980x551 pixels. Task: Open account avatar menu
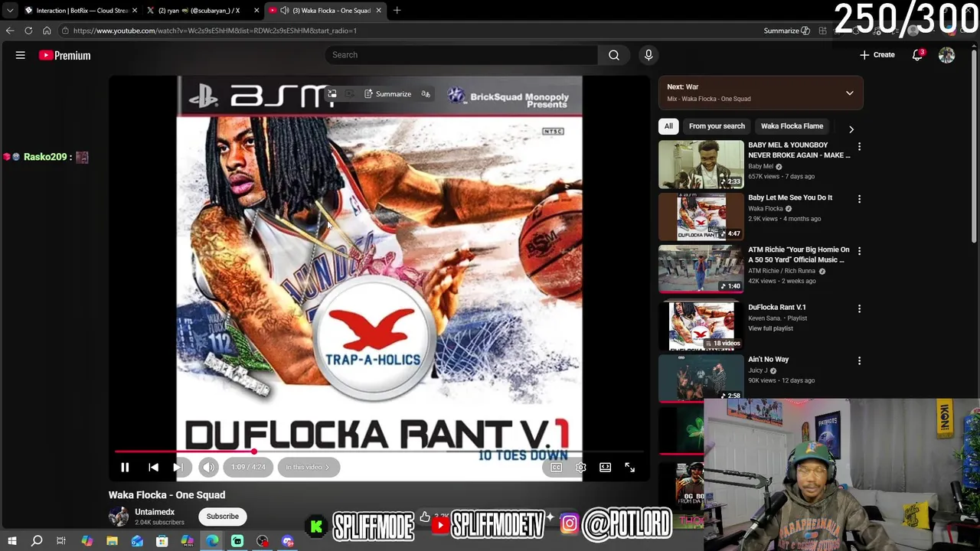[x=947, y=55]
